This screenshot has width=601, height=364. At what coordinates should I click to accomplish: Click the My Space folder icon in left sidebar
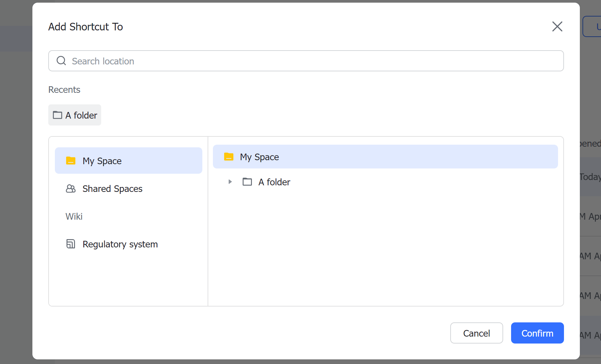tap(70, 161)
